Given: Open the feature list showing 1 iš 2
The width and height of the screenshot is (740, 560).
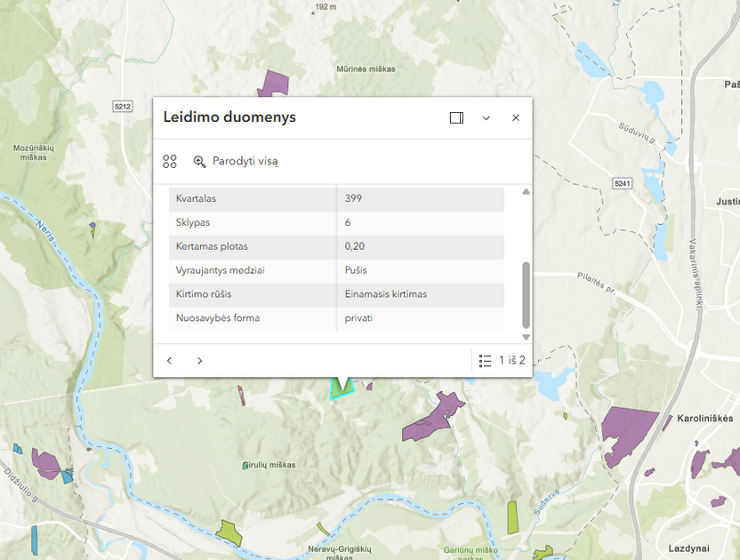Looking at the screenshot, I should point(502,361).
